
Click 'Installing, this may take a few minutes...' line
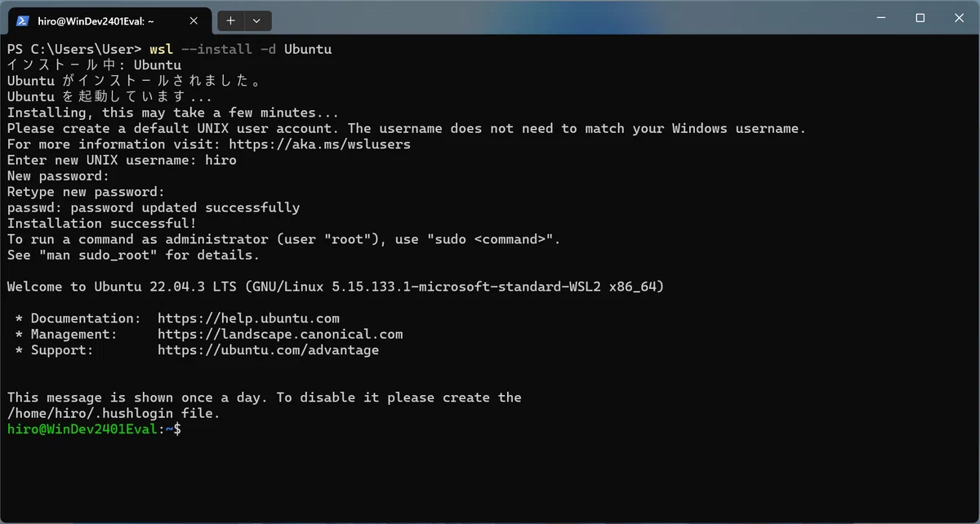point(172,113)
